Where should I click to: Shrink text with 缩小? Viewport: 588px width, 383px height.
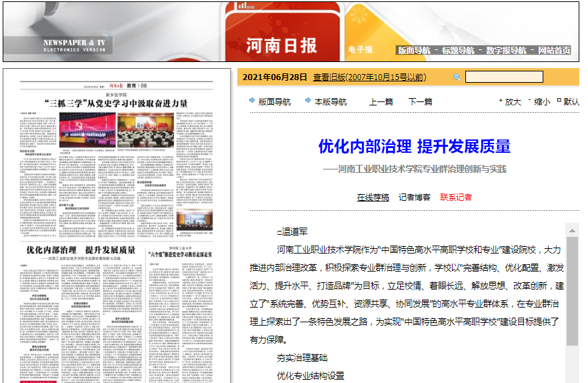tap(541, 102)
